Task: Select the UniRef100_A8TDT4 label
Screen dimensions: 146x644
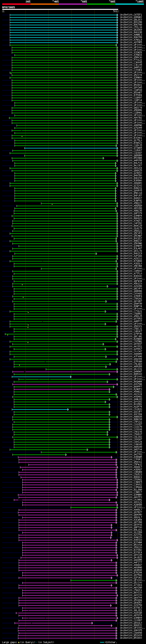Action: coord(131,615)
